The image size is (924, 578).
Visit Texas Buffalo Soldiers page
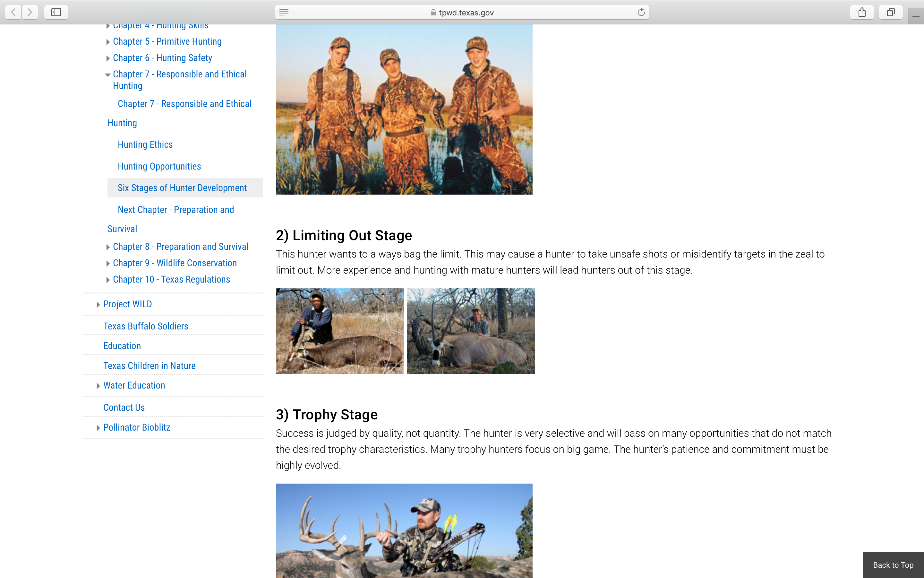(x=146, y=326)
